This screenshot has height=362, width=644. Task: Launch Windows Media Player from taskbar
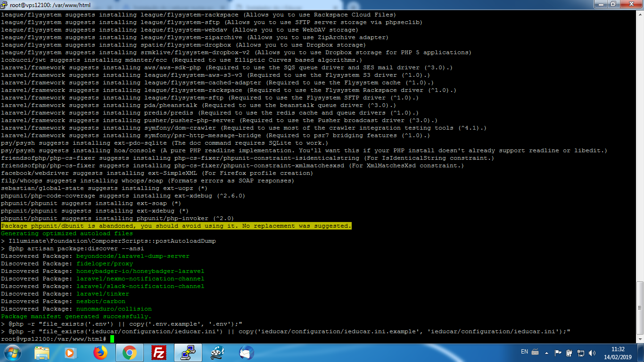click(x=70, y=353)
